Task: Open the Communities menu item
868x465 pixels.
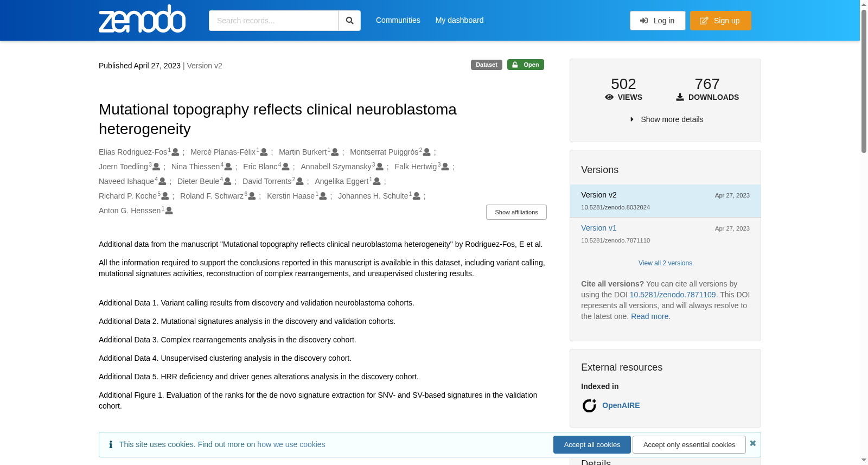Action: (x=398, y=20)
